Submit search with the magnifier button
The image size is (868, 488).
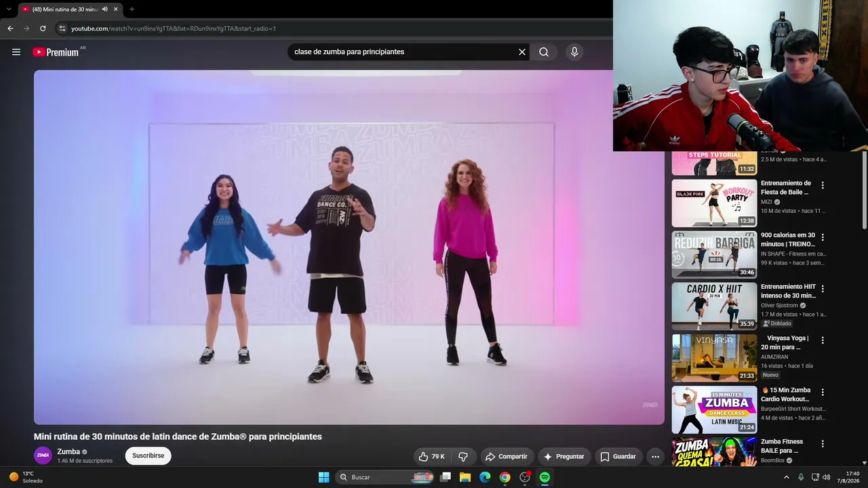[544, 52]
